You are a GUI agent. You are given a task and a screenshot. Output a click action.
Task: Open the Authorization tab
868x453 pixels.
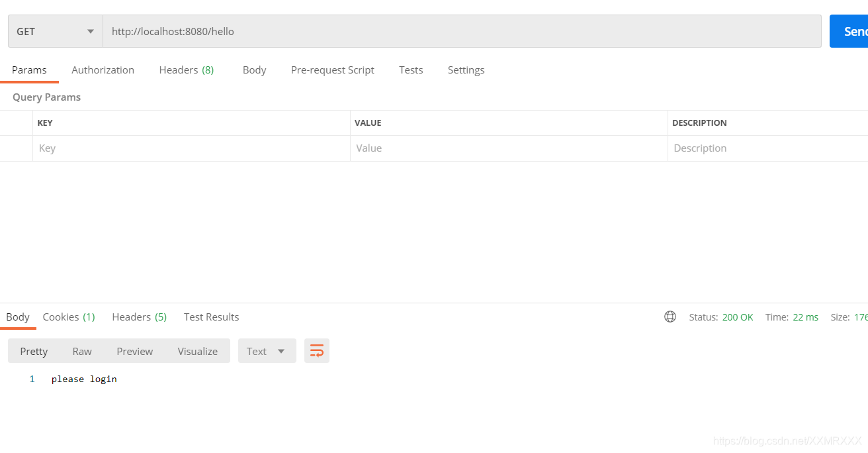103,70
